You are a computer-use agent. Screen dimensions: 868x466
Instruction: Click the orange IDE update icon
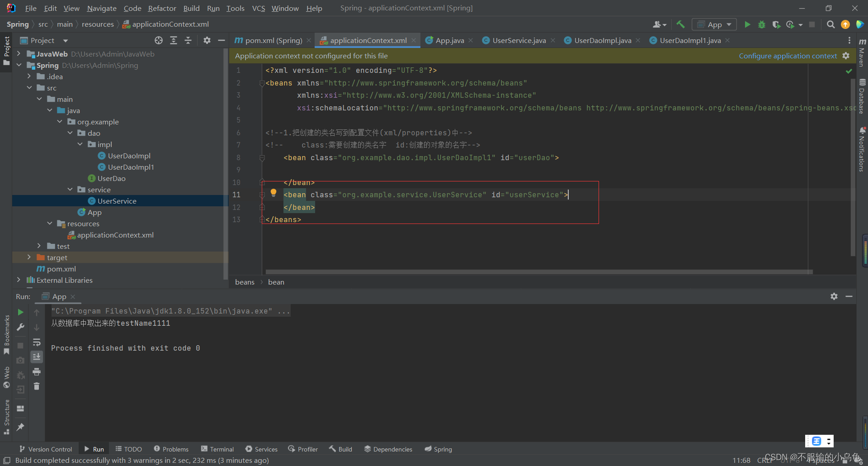pyautogui.click(x=845, y=24)
